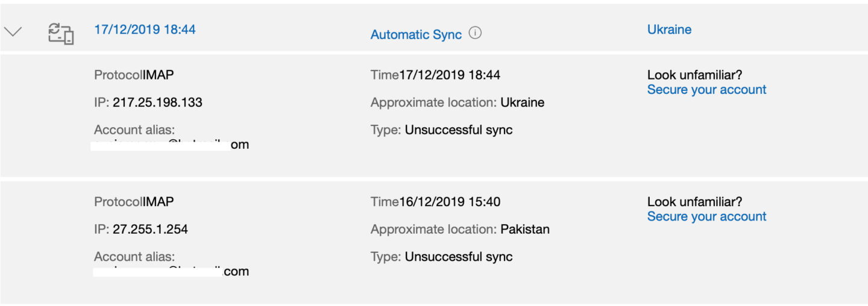Click the Time 16/12/2019 15:40 detail text
This screenshot has height=306, width=868.
coord(435,202)
